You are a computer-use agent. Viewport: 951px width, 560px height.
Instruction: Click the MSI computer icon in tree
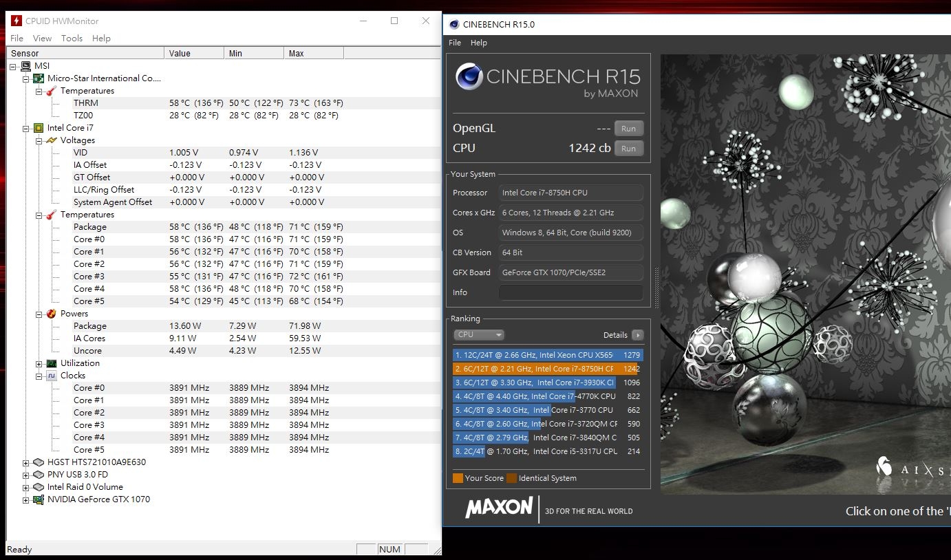[x=25, y=66]
